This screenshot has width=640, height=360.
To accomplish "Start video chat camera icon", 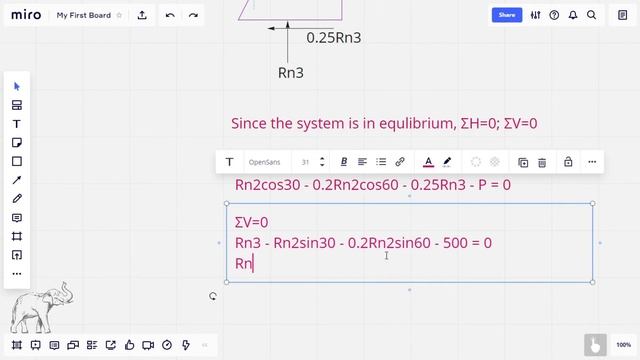I will 148,345.
